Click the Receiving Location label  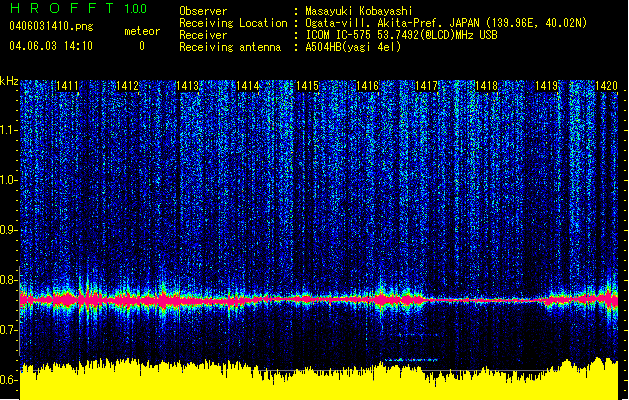point(233,23)
